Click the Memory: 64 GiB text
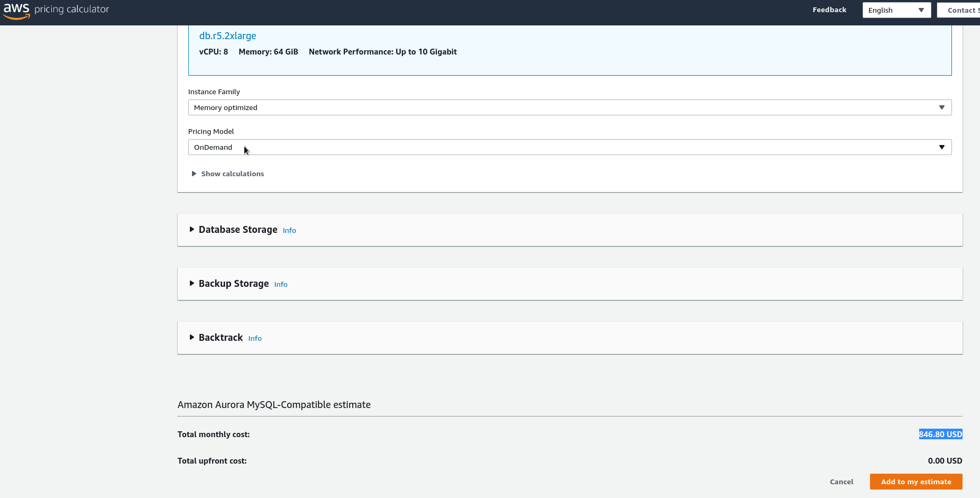The image size is (980, 498). pos(268,52)
